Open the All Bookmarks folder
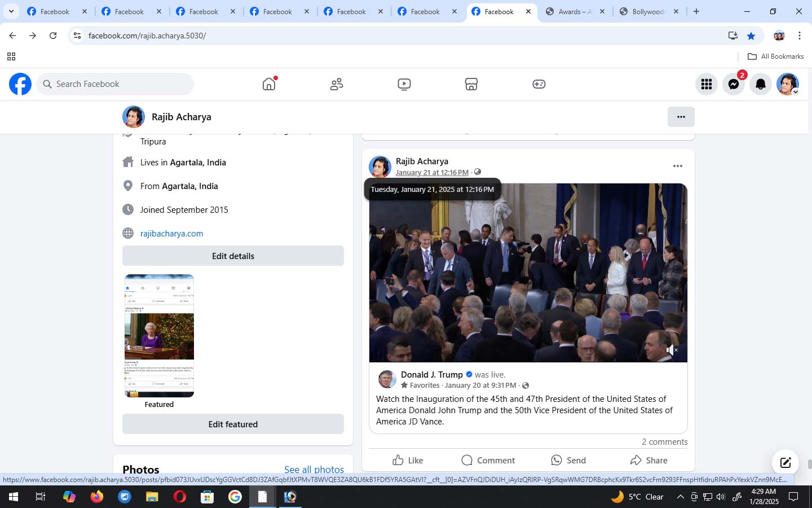812x508 pixels. [x=775, y=56]
